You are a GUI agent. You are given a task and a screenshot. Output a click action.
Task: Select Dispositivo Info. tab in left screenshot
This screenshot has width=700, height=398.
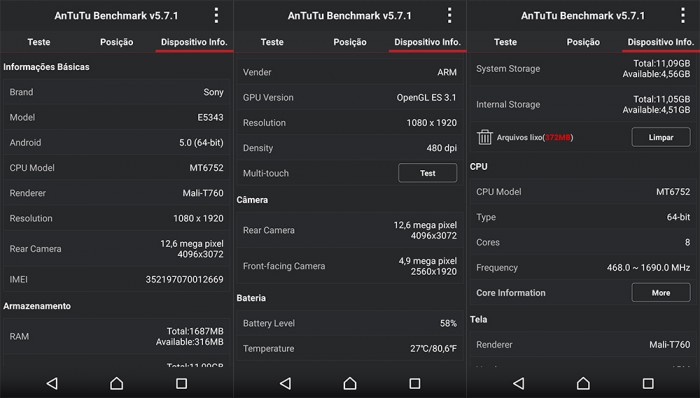pyautogui.click(x=194, y=42)
